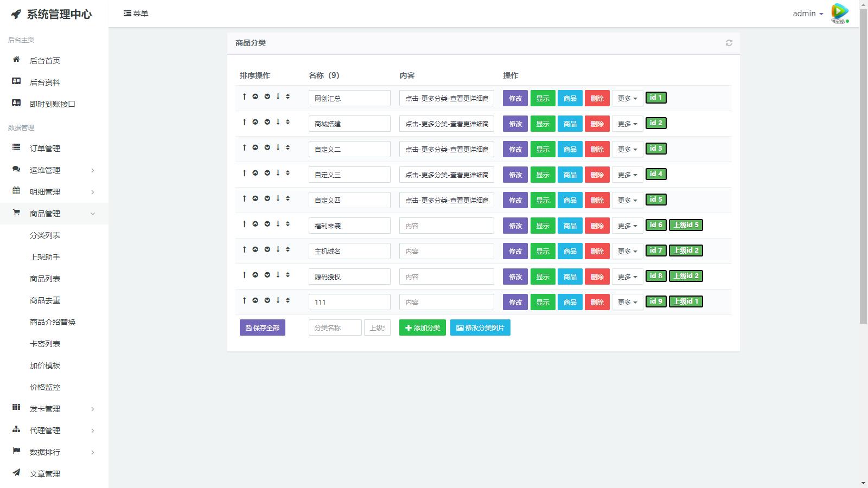Toggle the 菜单 button in top bar
868x488 pixels.
coord(136,14)
